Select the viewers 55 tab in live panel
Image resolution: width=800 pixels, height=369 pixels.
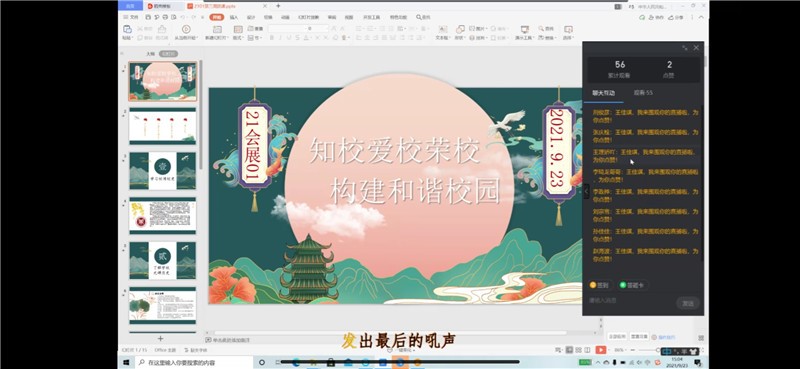click(x=643, y=93)
